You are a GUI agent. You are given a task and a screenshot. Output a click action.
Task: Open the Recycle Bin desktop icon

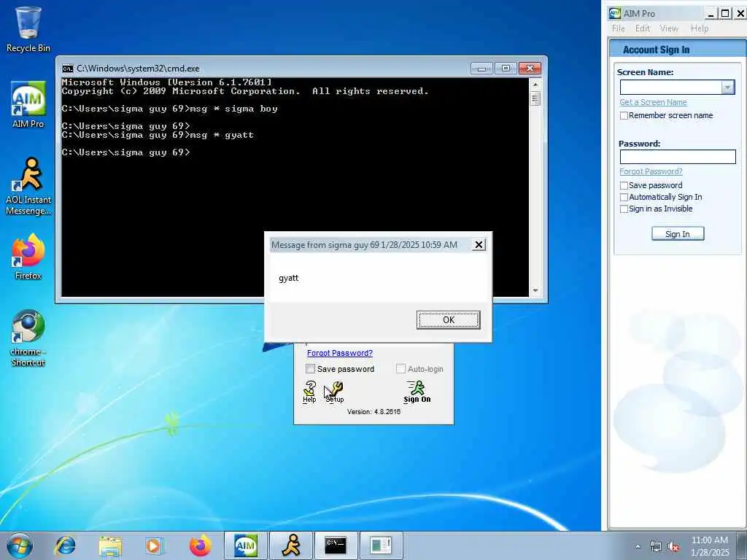(x=28, y=29)
